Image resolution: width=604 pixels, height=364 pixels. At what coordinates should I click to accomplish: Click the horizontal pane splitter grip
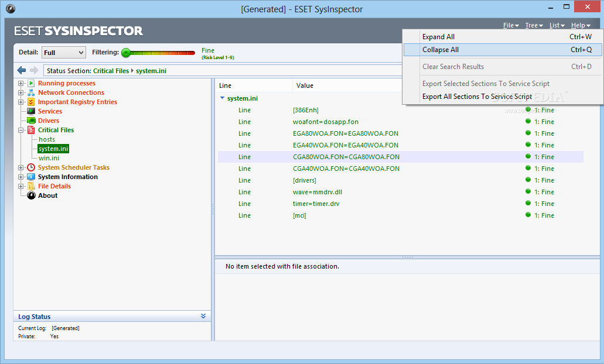408,257
